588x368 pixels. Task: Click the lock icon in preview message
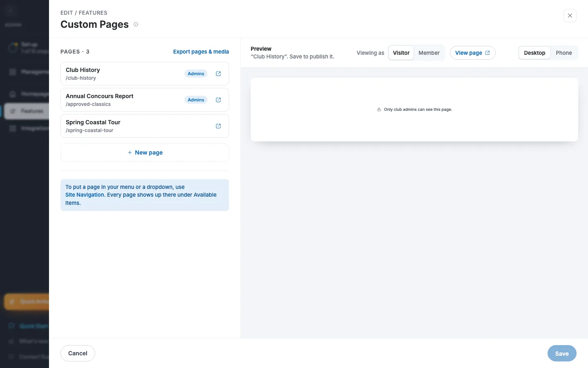(379, 110)
